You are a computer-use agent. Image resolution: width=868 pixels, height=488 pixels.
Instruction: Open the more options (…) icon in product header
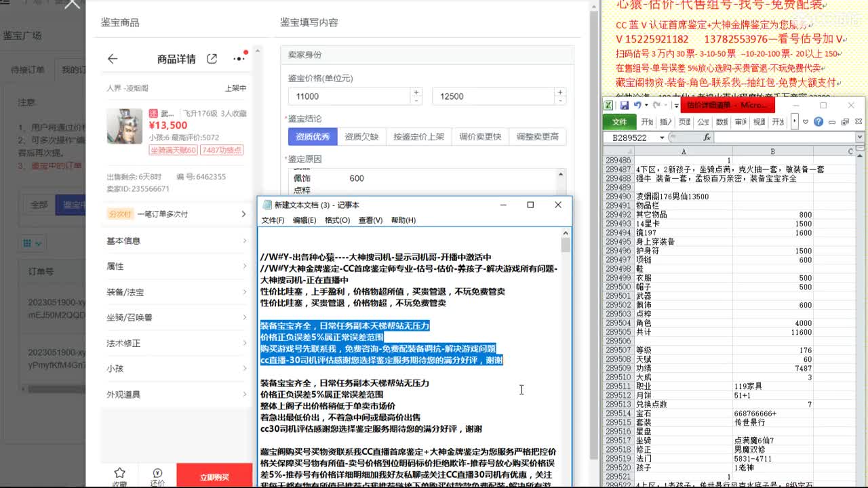tap(239, 59)
